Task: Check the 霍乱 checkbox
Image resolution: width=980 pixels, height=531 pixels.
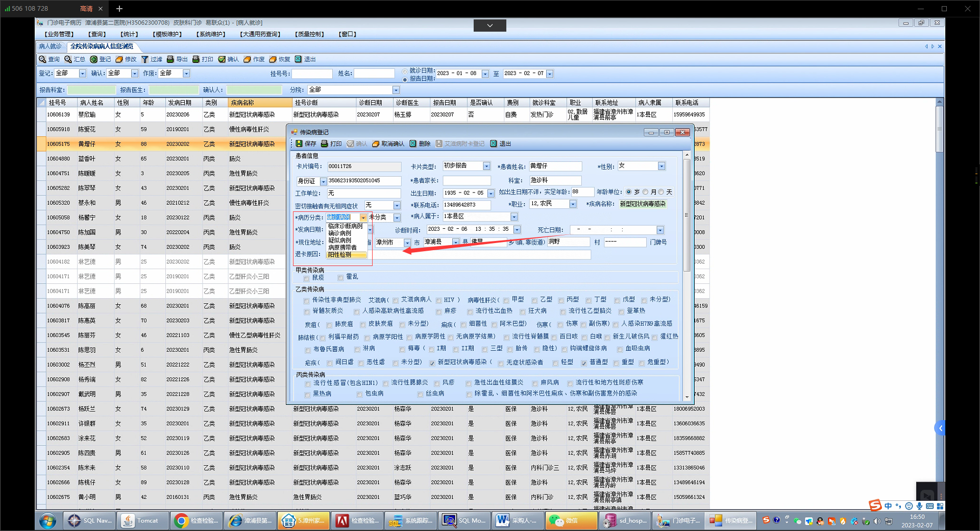Action: pos(340,278)
